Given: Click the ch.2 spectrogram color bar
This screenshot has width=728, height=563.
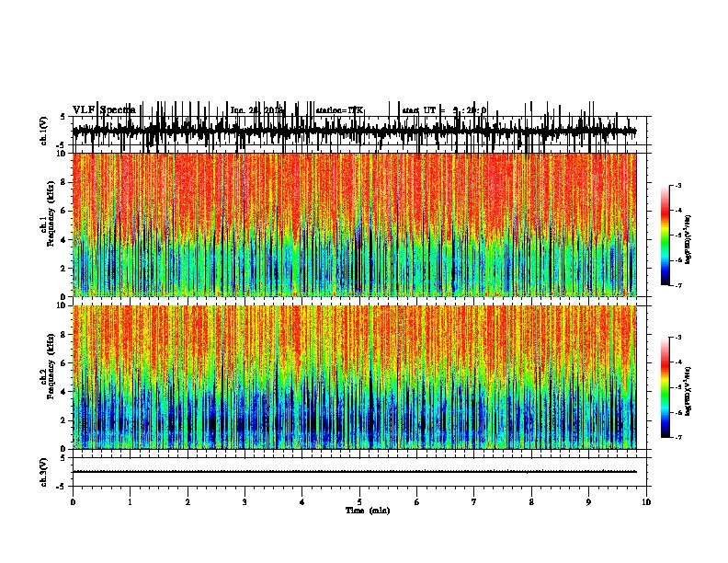Looking at the screenshot, I should tap(665, 387).
